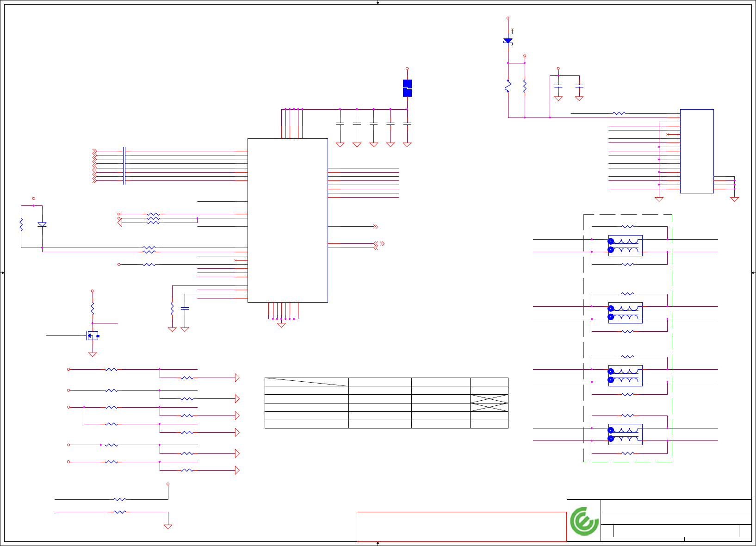This screenshot has width=756, height=546.
Task: Click the left-pointing port arrow left of the IC
Action: 120,223
